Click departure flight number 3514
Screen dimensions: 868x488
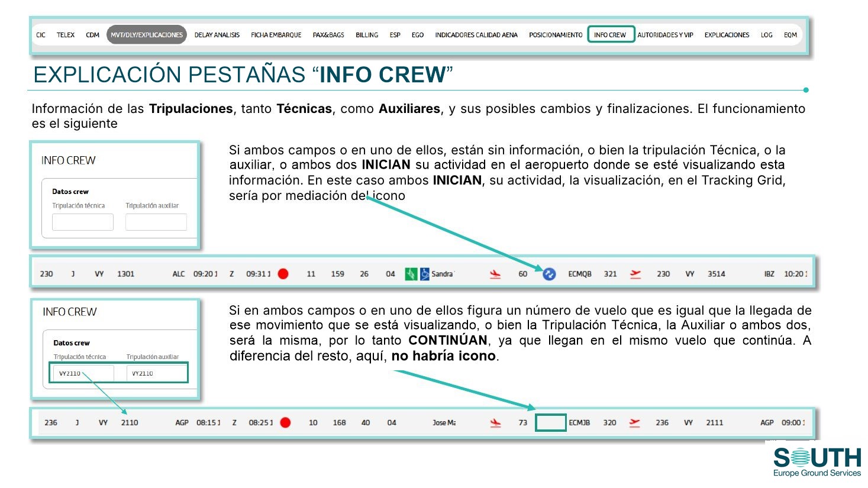click(x=717, y=274)
